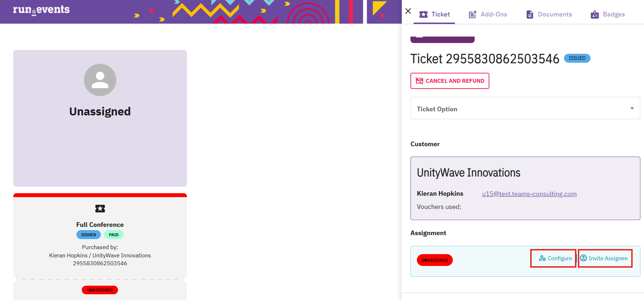Switch to the Add-Ons tab

[493, 14]
